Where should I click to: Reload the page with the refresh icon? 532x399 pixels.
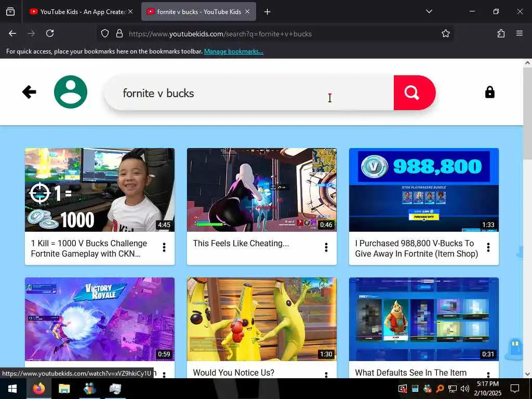point(50,34)
